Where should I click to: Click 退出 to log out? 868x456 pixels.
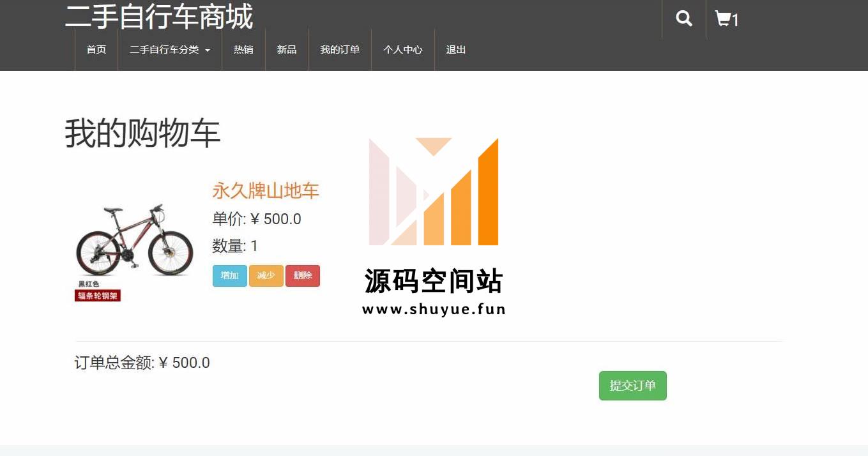coord(456,50)
